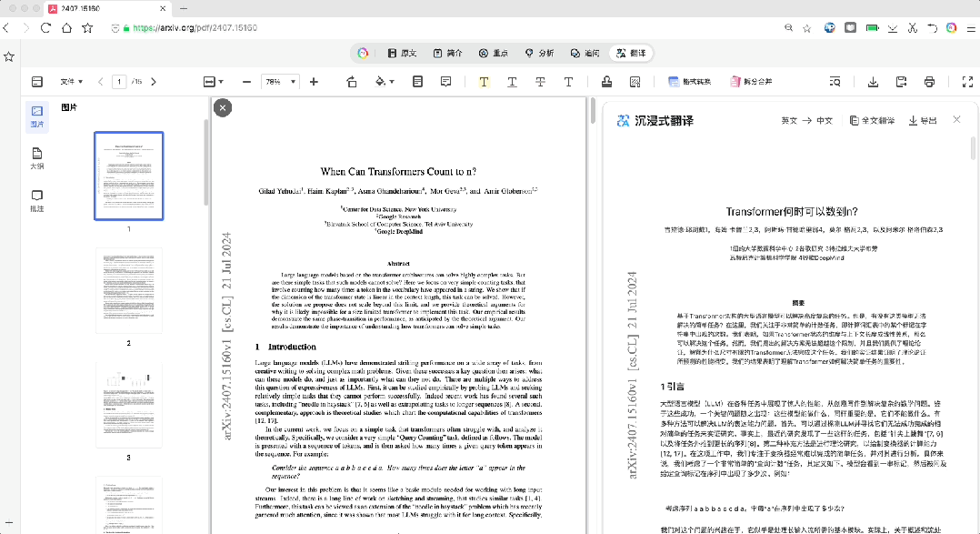Print the document with the printer icon
Screen dimensions: 980x534
coord(929,81)
